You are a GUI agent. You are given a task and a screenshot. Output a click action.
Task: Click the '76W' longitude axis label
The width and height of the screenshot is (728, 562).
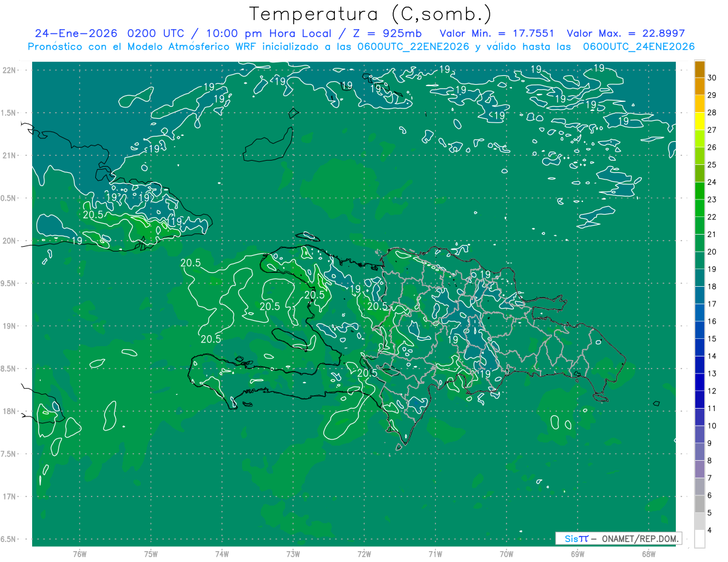point(79,554)
